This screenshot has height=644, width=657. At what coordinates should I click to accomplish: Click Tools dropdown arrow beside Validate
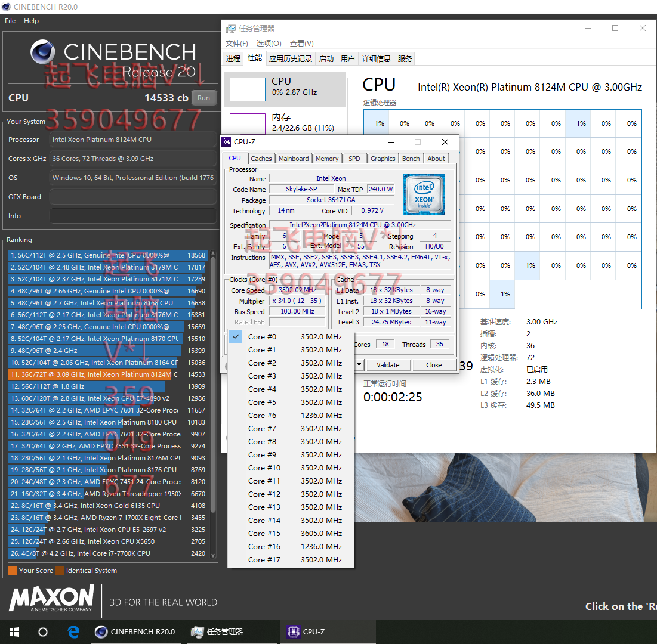359,365
